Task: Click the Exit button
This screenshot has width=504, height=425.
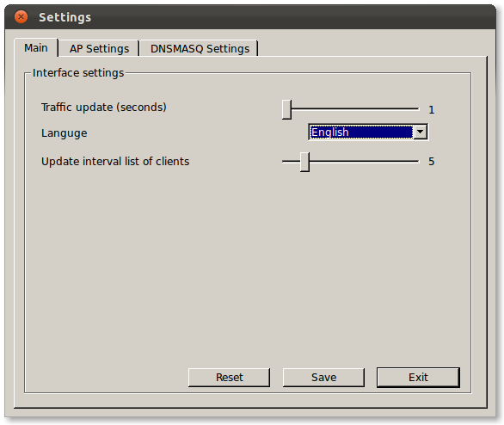Action: coord(418,378)
